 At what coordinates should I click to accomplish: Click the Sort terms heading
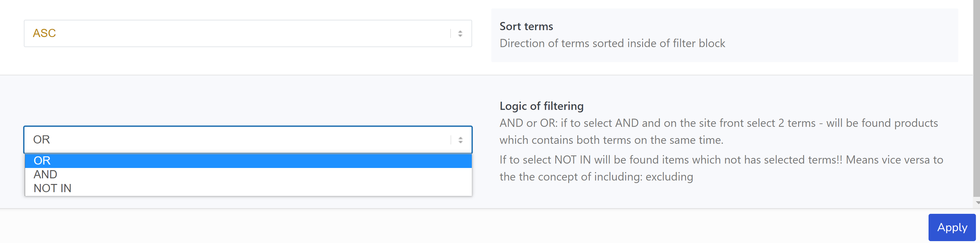(x=526, y=26)
